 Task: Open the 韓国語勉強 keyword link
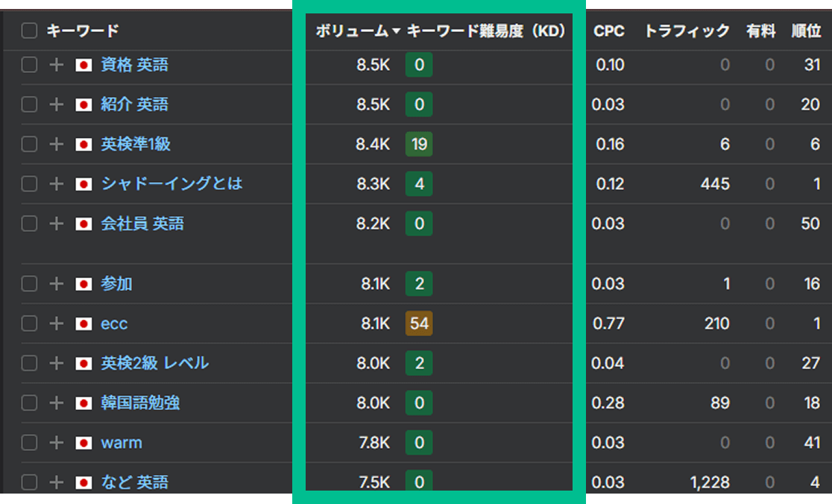(140, 403)
